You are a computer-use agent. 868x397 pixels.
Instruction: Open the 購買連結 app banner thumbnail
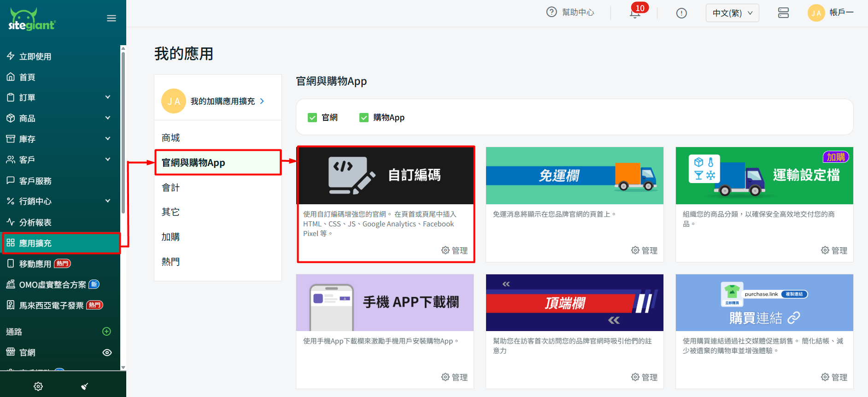(764, 303)
